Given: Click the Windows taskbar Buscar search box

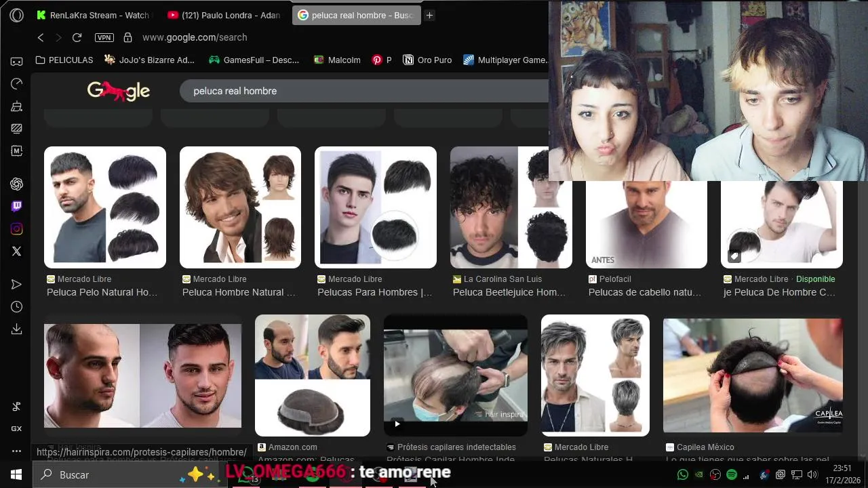Looking at the screenshot, I should pos(129,475).
